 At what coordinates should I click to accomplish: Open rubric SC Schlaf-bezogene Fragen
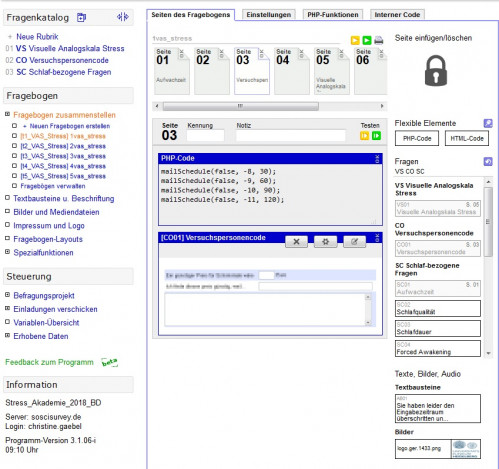pyautogui.click(x=64, y=72)
